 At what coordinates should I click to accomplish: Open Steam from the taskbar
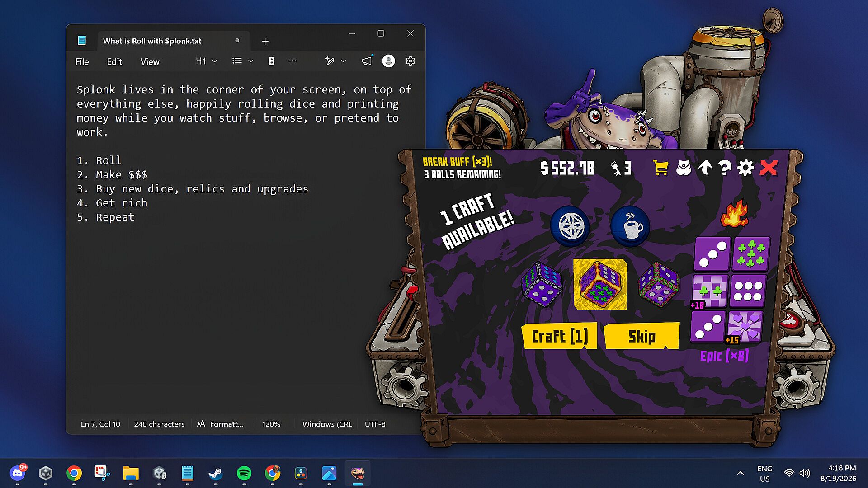coord(216,473)
